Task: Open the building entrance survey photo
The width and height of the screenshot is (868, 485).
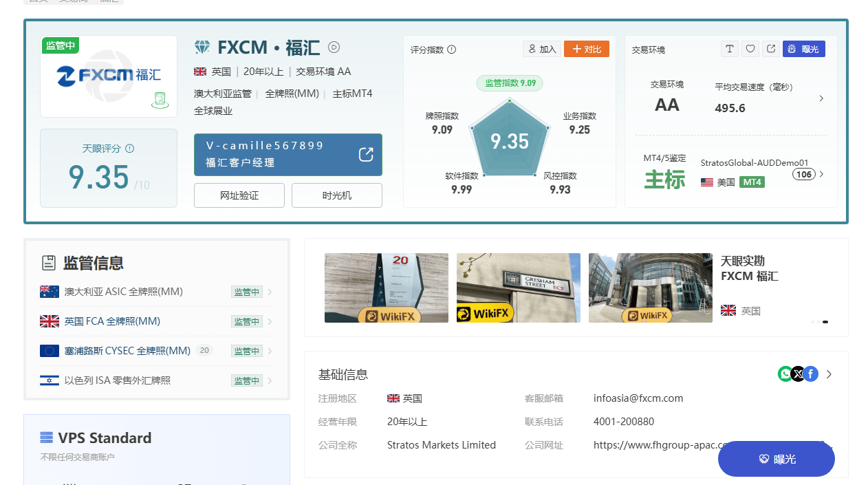Action: (651, 288)
